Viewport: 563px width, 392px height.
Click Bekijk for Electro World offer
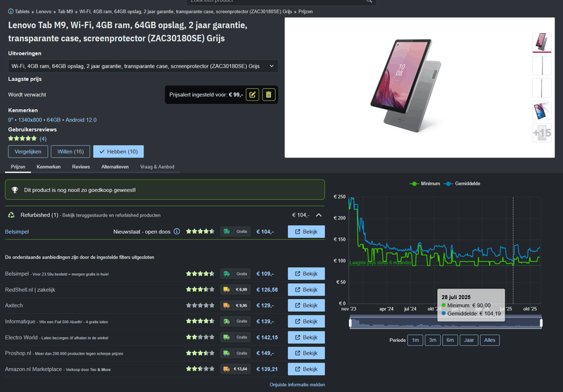coord(306,337)
